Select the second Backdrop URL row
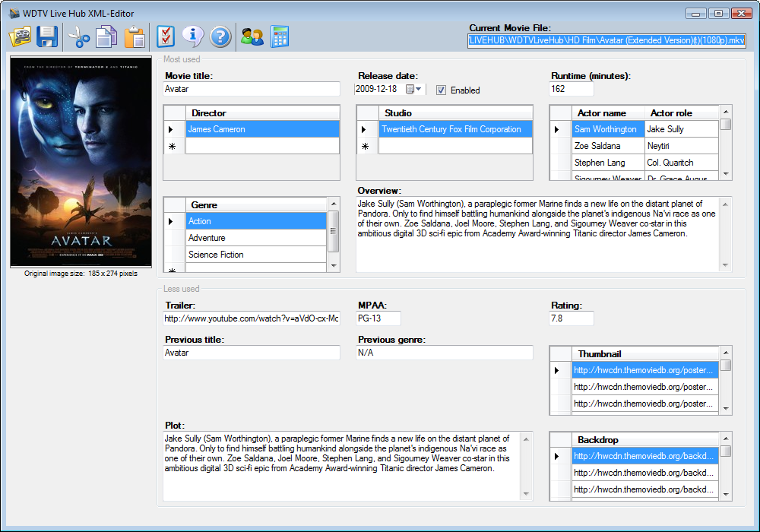760x532 pixels. 644,473
